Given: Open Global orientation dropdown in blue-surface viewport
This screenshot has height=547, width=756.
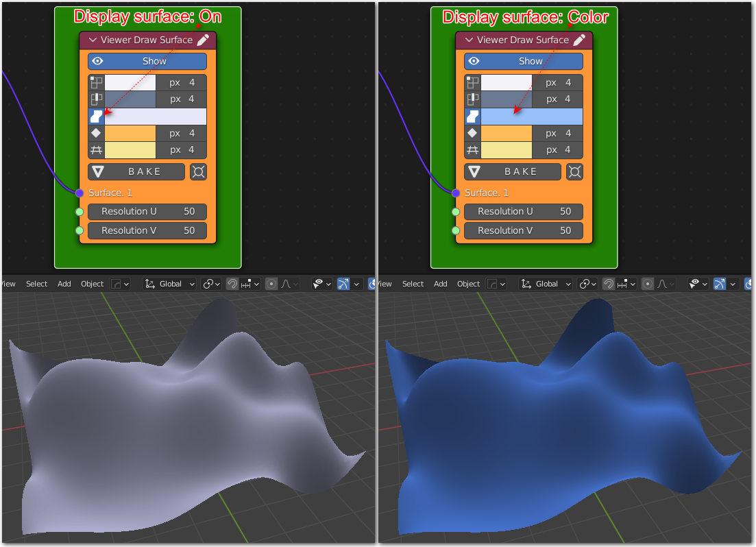Looking at the screenshot, I should [x=546, y=284].
